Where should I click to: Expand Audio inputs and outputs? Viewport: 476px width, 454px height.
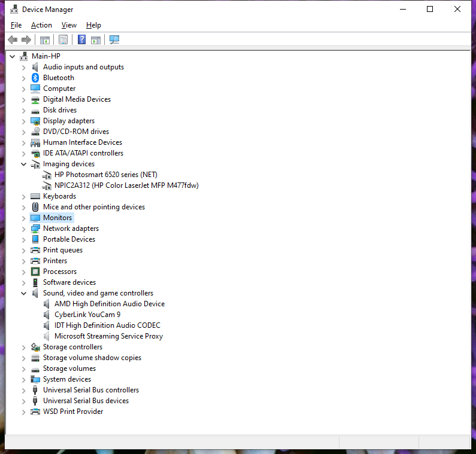24,68
